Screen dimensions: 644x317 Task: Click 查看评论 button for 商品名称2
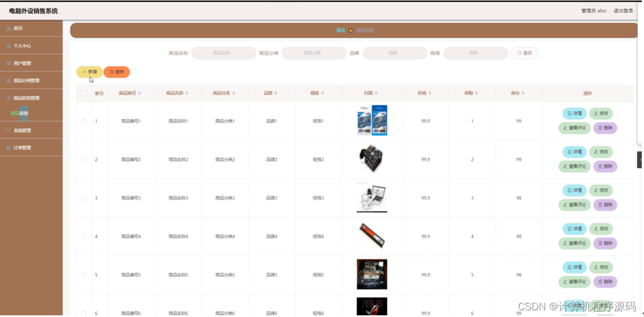click(x=574, y=167)
